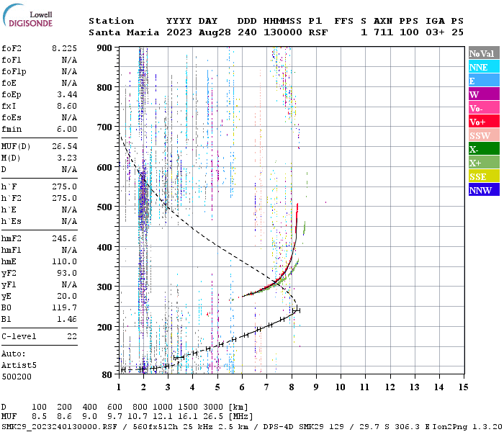Select the E blue legend swatch
Image resolution: width=504 pixels, height=432 pixels.
coord(484,81)
